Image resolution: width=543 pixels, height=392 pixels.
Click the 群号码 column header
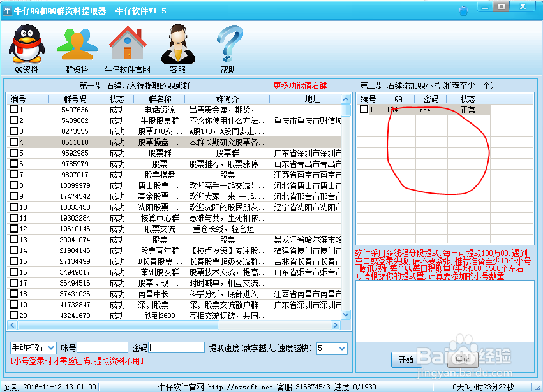click(x=75, y=99)
